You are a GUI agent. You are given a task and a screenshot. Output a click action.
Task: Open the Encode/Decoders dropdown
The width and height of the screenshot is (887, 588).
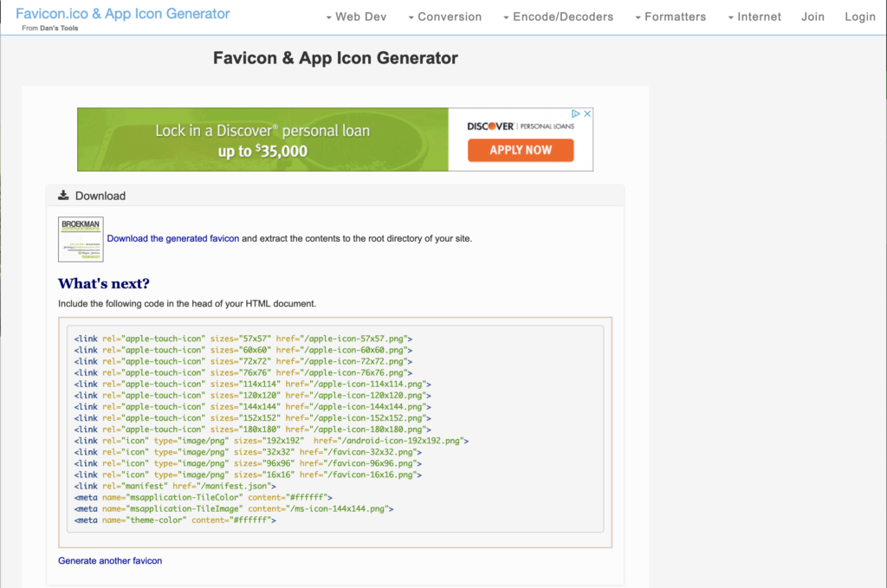tap(564, 16)
